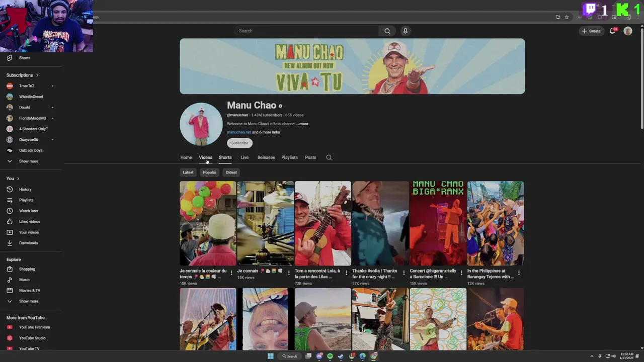
Task: Open Microsoft Edge from the taskbar
Action: [363, 356]
